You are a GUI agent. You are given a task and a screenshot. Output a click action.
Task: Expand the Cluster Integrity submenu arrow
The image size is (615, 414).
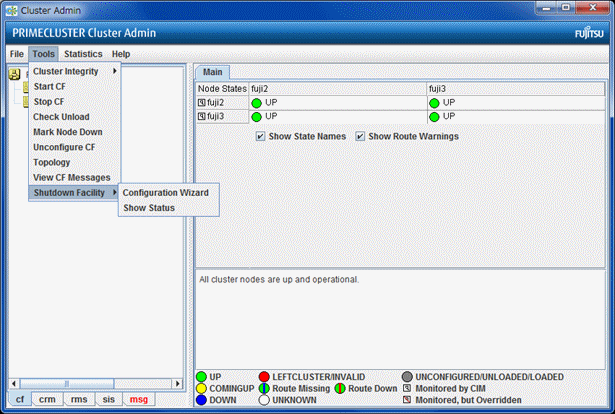(x=115, y=71)
